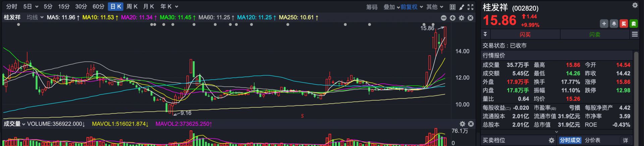This screenshot has height=146, width=644.
Task: Zoom out the K-line chart with minus icon
Action: (443, 18)
